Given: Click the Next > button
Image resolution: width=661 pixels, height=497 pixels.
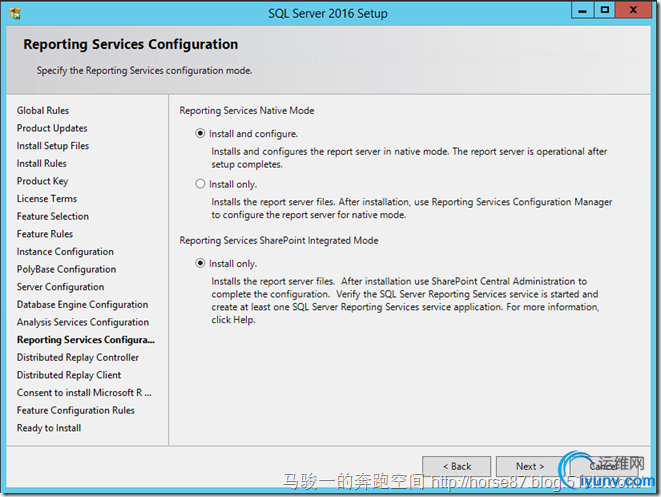Looking at the screenshot, I should click(x=530, y=466).
